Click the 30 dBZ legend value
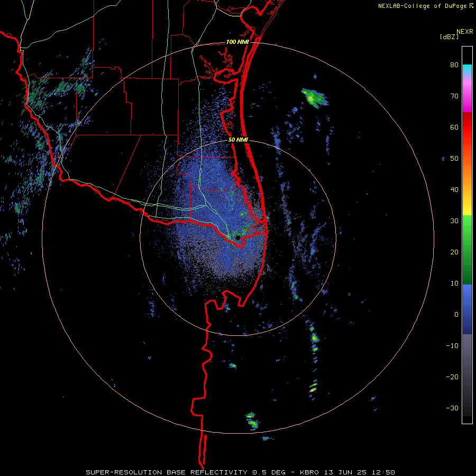The image size is (476, 476). click(454, 221)
